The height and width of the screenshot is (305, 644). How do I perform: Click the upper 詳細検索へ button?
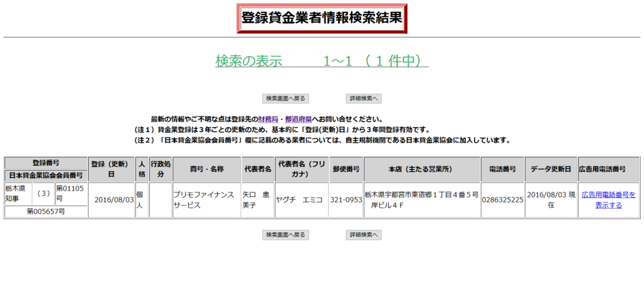364,99
